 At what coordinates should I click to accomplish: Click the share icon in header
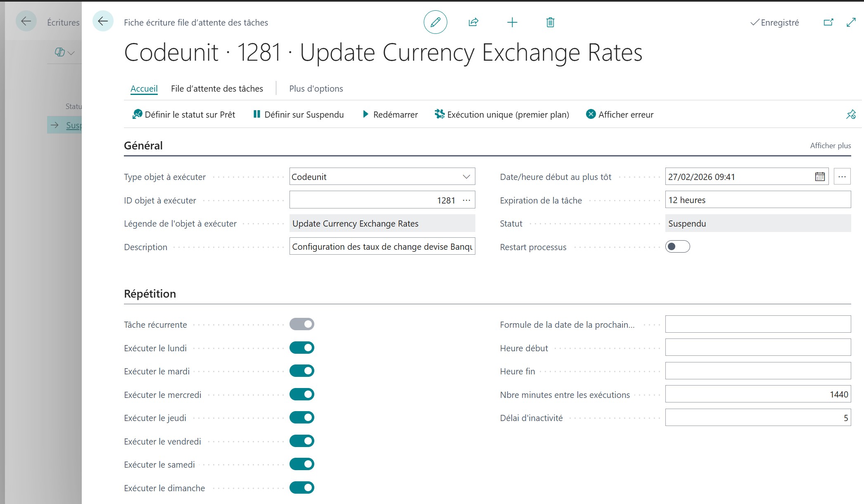coord(473,22)
